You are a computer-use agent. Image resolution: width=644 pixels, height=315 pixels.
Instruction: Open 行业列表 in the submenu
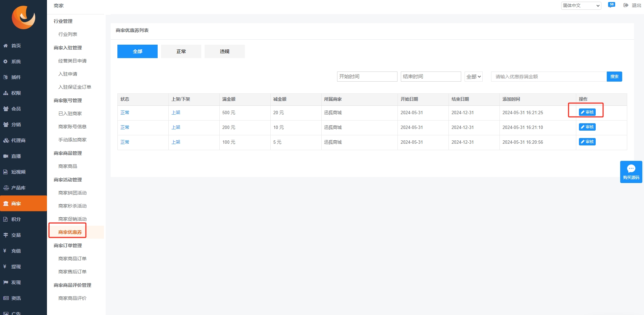pos(68,34)
